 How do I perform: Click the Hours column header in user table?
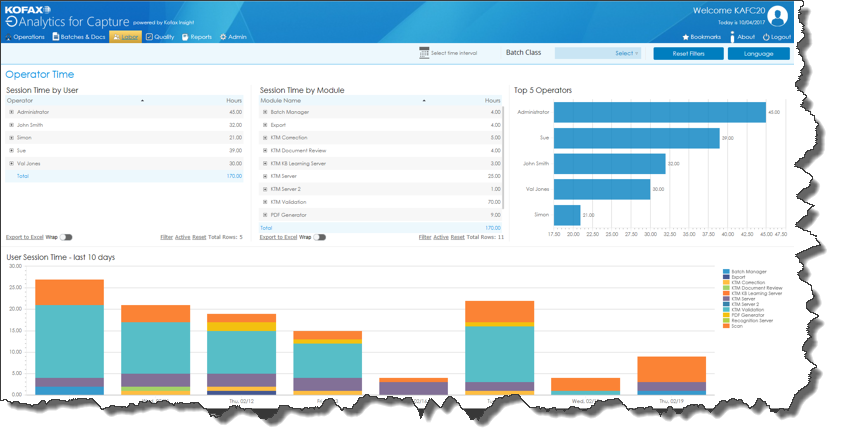(234, 100)
